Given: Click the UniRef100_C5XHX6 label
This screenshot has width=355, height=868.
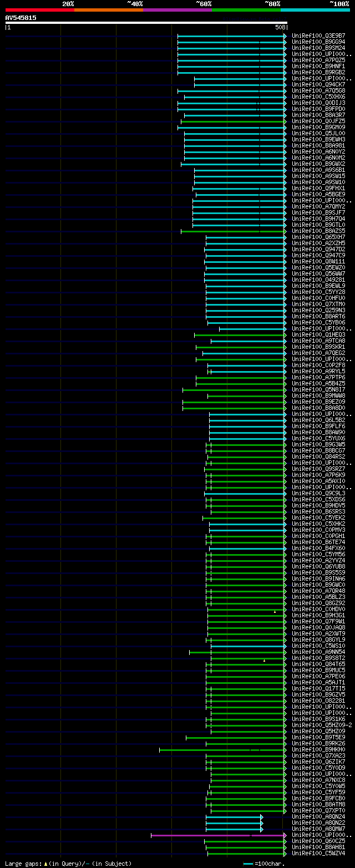Looking at the screenshot, I should 318,97.
